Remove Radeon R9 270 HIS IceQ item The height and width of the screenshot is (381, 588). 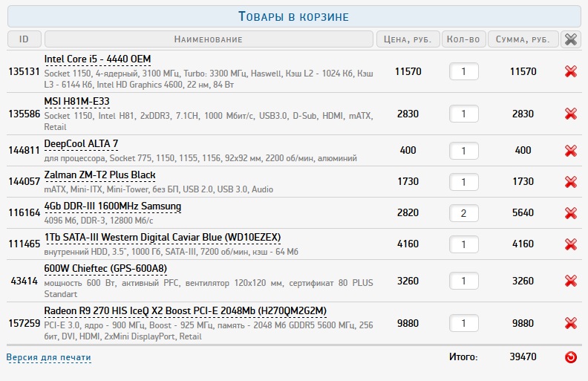[571, 323]
